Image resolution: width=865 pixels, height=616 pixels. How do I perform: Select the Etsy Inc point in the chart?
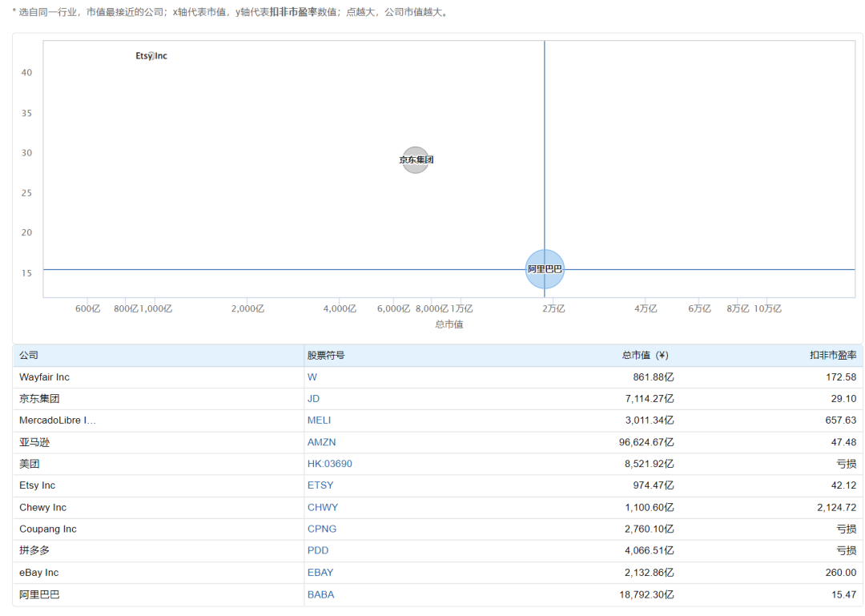click(151, 56)
